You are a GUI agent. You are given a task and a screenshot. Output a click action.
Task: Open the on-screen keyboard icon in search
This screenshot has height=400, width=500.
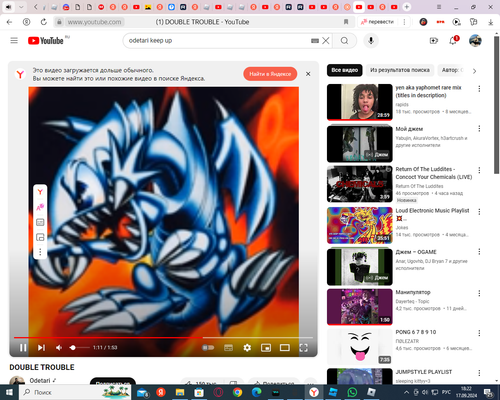(x=315, y=41)
